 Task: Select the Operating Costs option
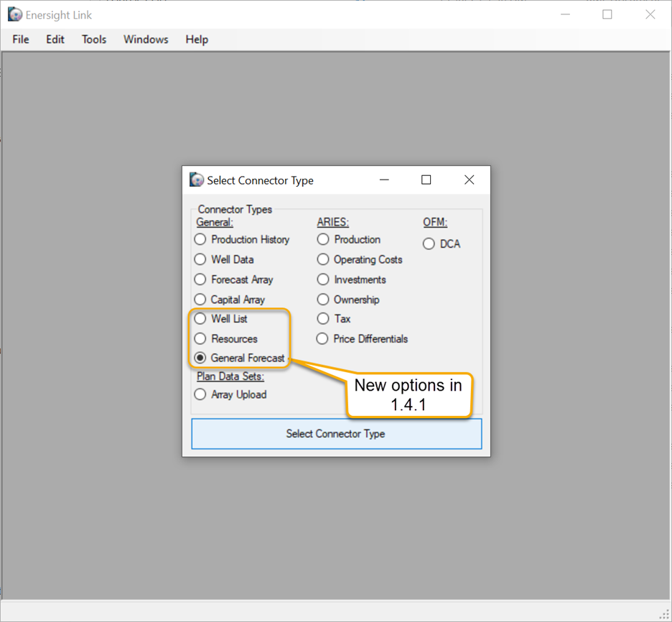[x=322, y=259]
